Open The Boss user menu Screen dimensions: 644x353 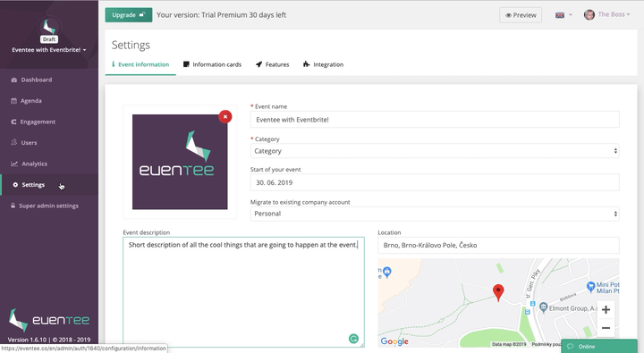pyautogui.click(x=614, y=14)
